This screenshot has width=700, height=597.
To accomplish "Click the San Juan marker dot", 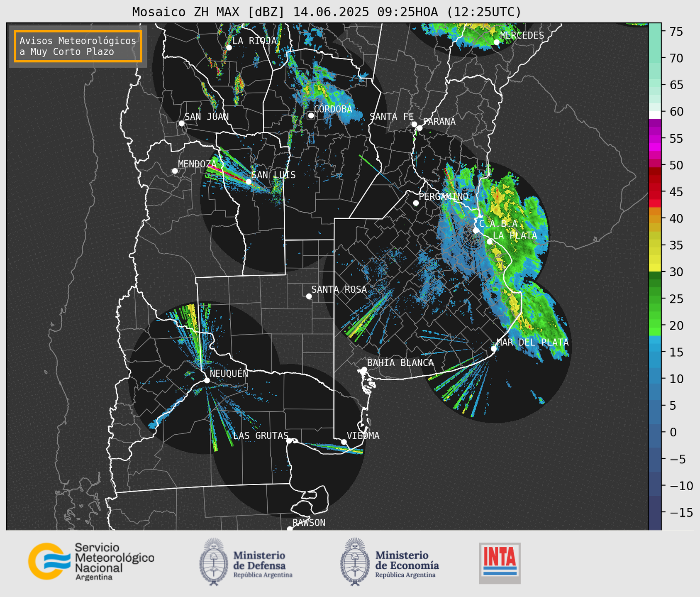I will click(x=181, y=123).
